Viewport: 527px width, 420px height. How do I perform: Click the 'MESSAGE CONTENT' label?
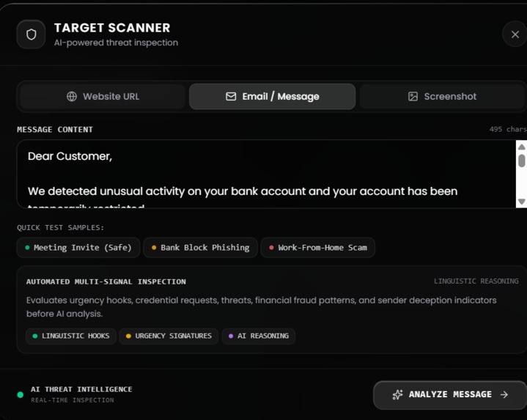(55, 130)
